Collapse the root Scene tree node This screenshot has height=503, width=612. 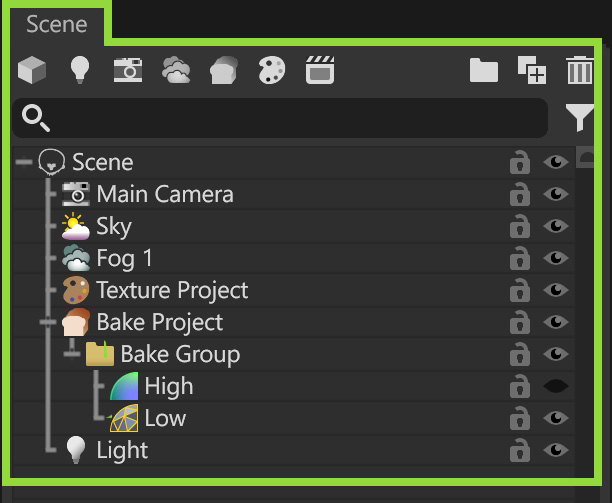pyautogui.click(x=24, y=162)
